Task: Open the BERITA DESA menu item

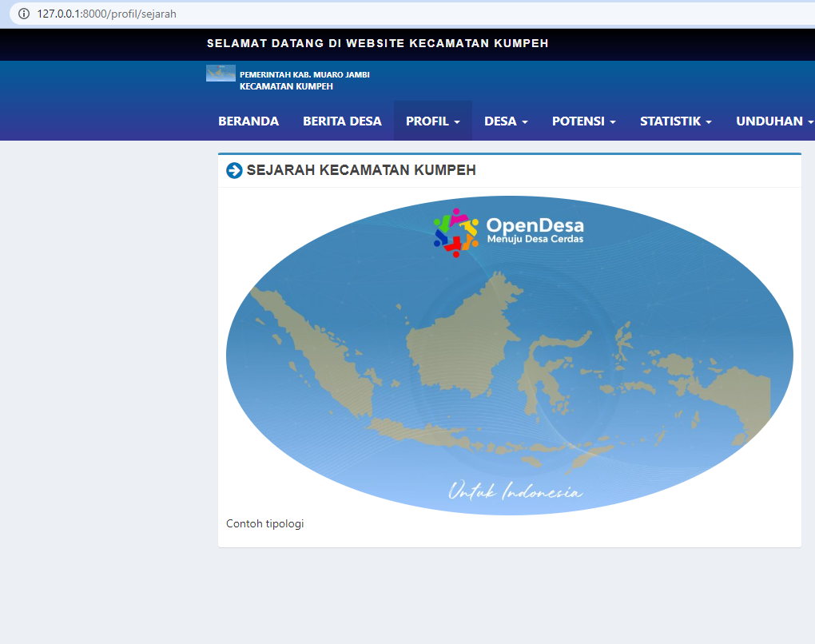Action: coord(342,121)
